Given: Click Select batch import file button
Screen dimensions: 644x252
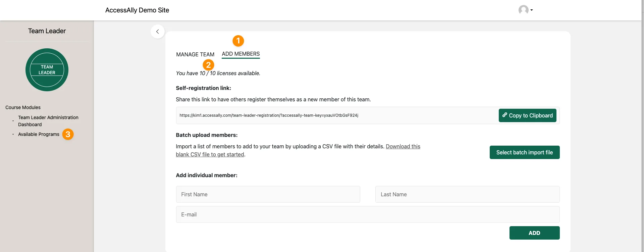Looking at the screenshot, I should 524,152.
